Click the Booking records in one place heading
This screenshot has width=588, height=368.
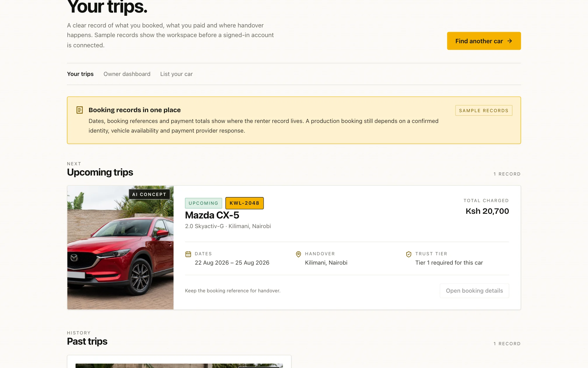click(134, 110)
